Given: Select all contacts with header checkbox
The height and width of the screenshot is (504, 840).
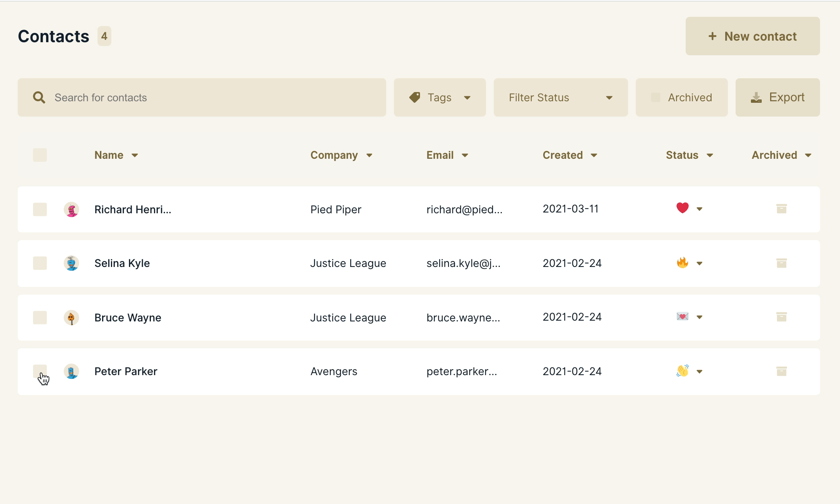Looking at the screenshot, I should [40, 155].
